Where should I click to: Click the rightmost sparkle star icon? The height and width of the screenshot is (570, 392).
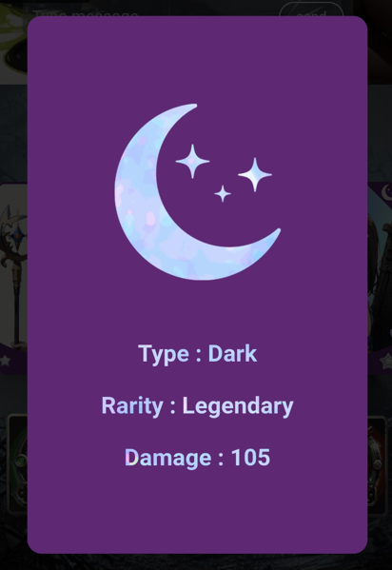pyautogui.click(x=255, y=174)
